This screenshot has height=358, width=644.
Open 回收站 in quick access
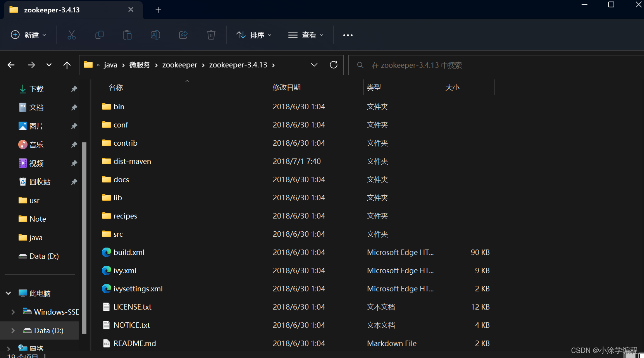40,182
